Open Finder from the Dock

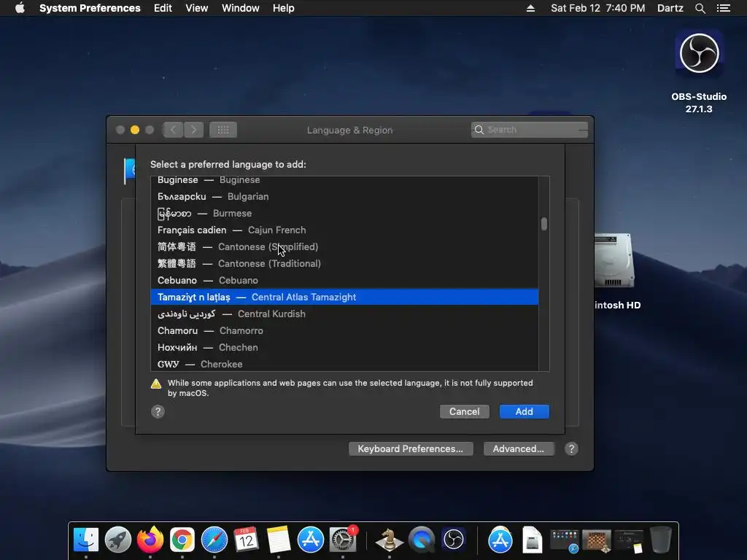coord(86,540)
